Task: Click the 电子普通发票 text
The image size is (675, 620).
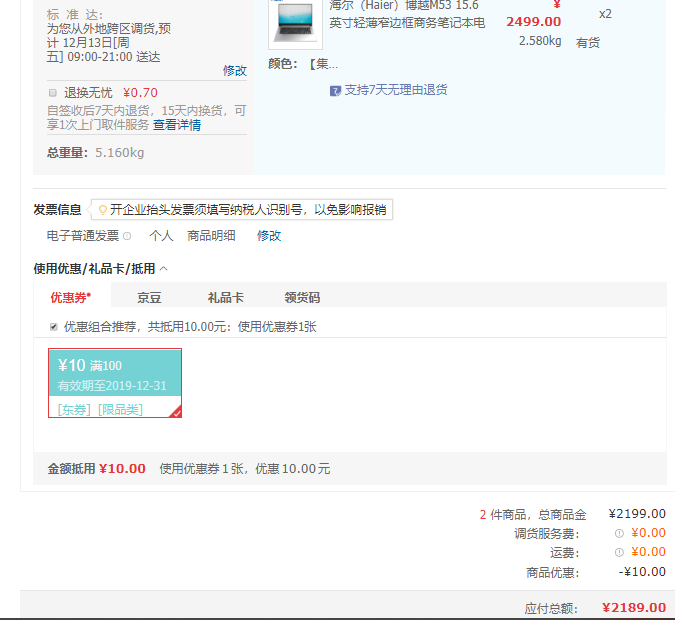Action: (x=83, y=236)
